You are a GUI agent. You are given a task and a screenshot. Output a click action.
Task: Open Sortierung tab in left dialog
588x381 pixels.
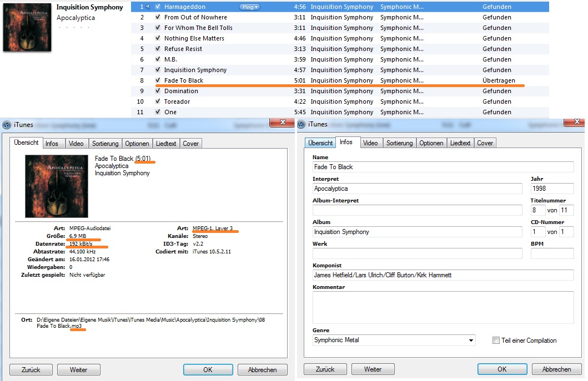pyautogui.click(x=105, y=144)
